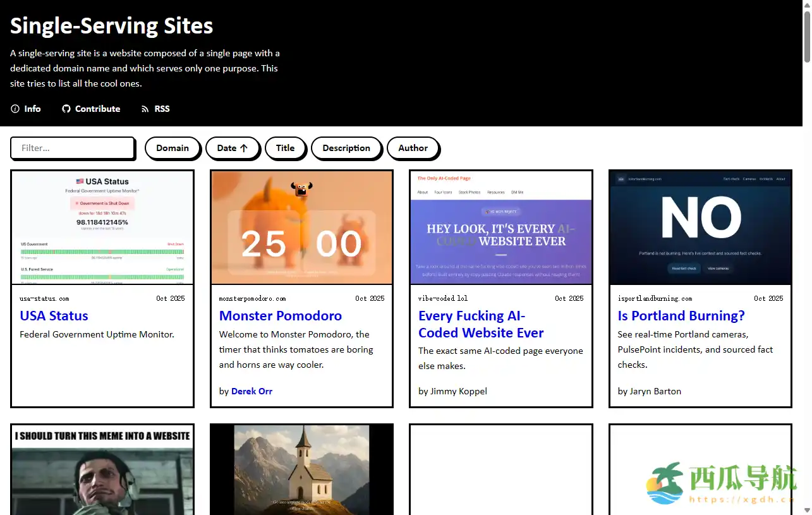
Task: Visit author Derek Orr's link
Action: click(251, 391)
